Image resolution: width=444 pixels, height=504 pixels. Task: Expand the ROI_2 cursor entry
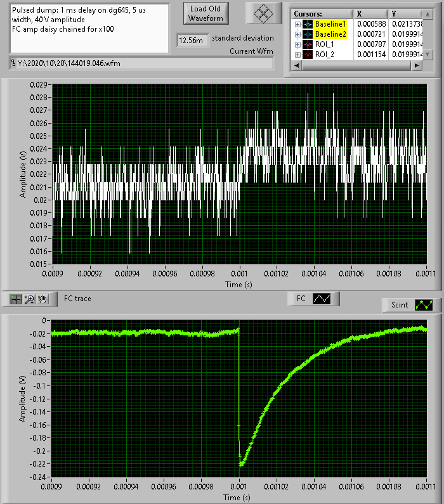pos(297,55)
